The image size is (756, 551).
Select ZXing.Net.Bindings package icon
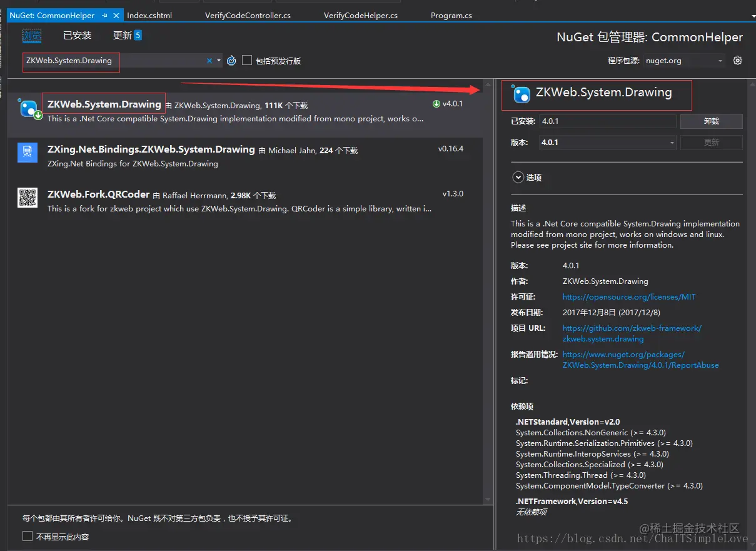[28, 153]
